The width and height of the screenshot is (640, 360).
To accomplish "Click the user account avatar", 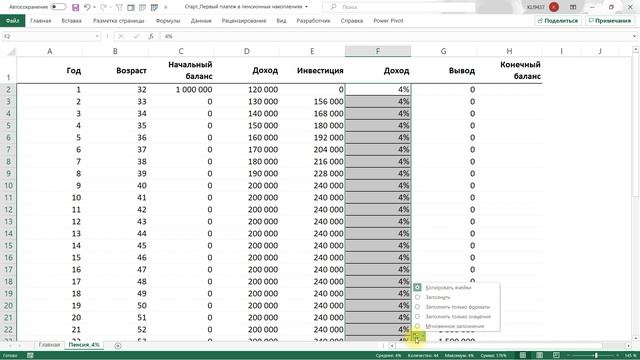I will [554, 7].
